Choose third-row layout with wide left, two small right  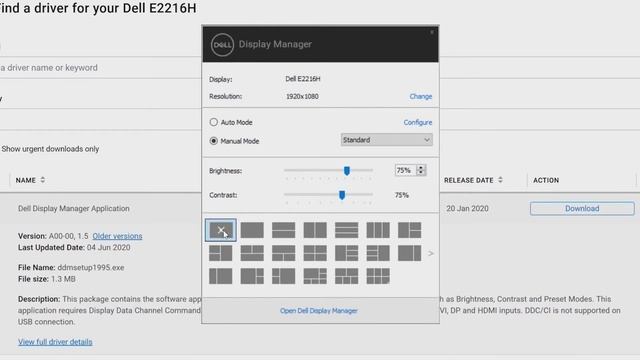(252, 276)
